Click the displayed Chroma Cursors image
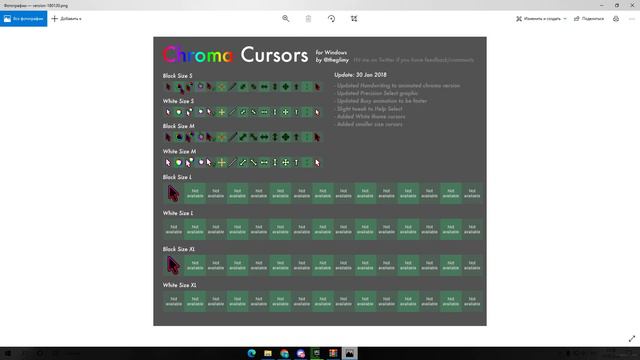The width and height of the screenshot is (640, 360). [320, 181]
